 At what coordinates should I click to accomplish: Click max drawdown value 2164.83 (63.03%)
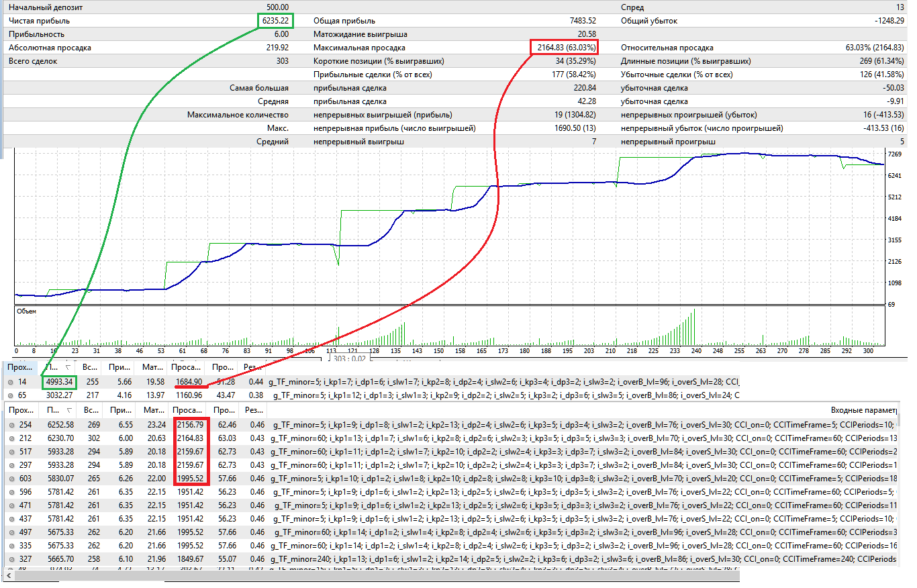[x=567, y=48]
